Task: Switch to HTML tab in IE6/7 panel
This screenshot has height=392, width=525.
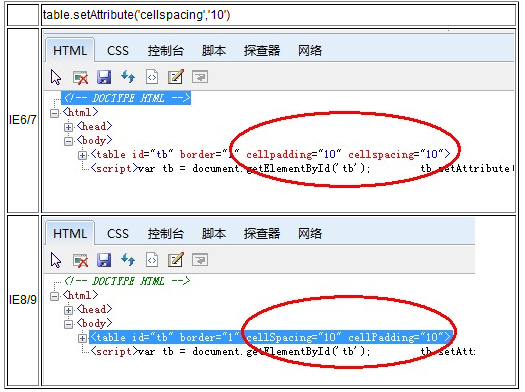Action: pos(70,51)
